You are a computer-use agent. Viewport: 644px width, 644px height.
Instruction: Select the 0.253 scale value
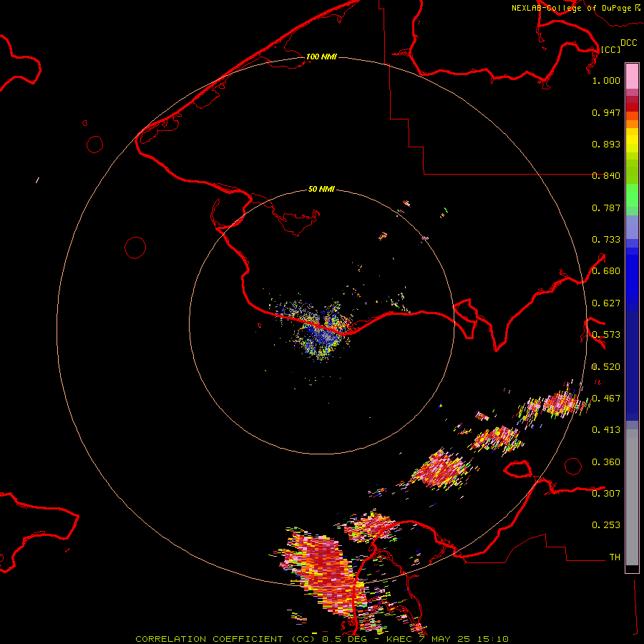pyautogui.click(x=606, y=525)
